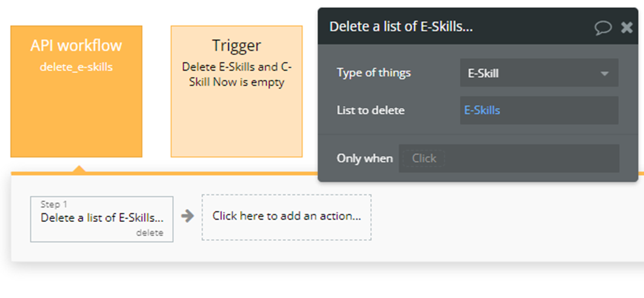Click the delete_e-skills workflow name

(76, 67)
